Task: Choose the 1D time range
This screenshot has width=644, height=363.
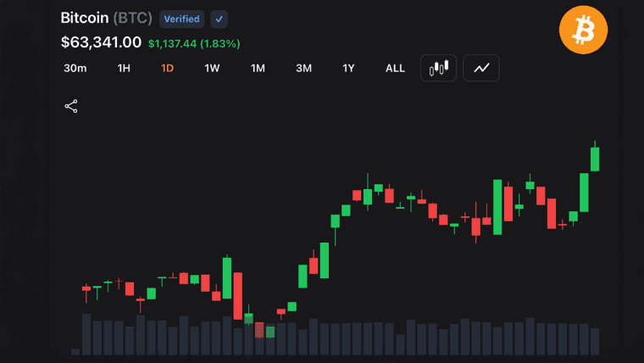Action: [x=168, y=68]
